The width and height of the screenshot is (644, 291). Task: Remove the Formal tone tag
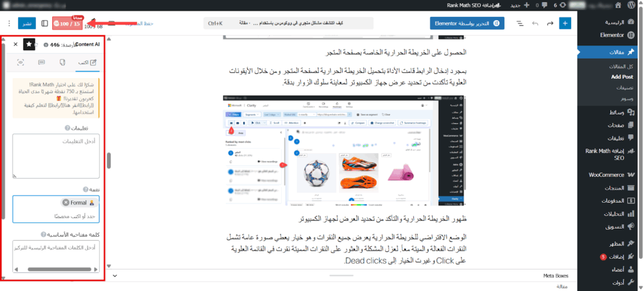[x=65, y=202]
